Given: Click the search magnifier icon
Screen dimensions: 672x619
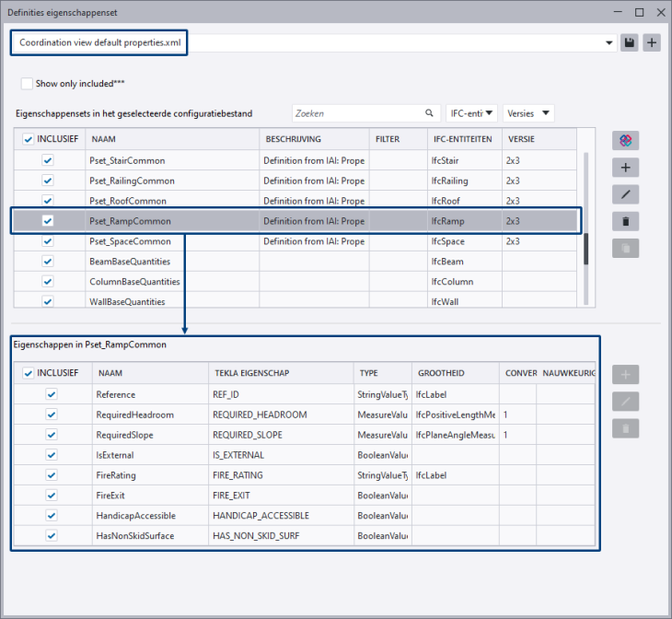Looking at the screenshot, I should click(x=430, y=113).
